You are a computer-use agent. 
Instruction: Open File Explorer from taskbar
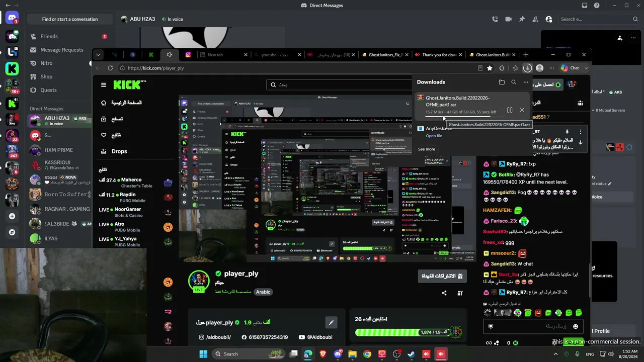pyautogui.click(x=352, y=354)
